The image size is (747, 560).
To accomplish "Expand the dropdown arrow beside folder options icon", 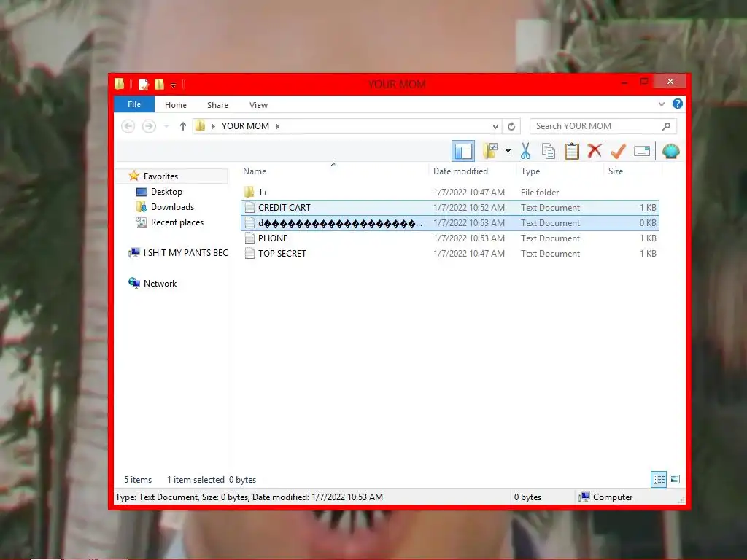I will (x=508, y=152).
